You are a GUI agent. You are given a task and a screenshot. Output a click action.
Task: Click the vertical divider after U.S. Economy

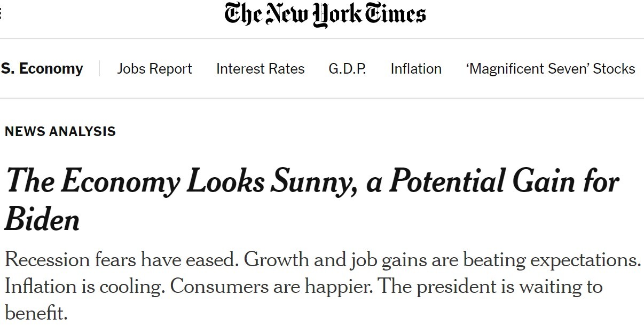[x=99, y=69]
